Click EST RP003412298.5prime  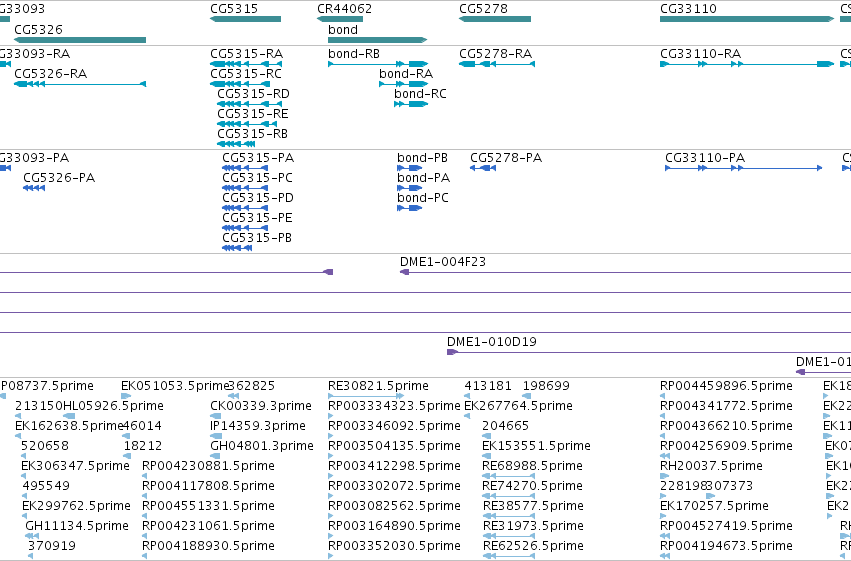pyautogui.click(x=331, y=476)
